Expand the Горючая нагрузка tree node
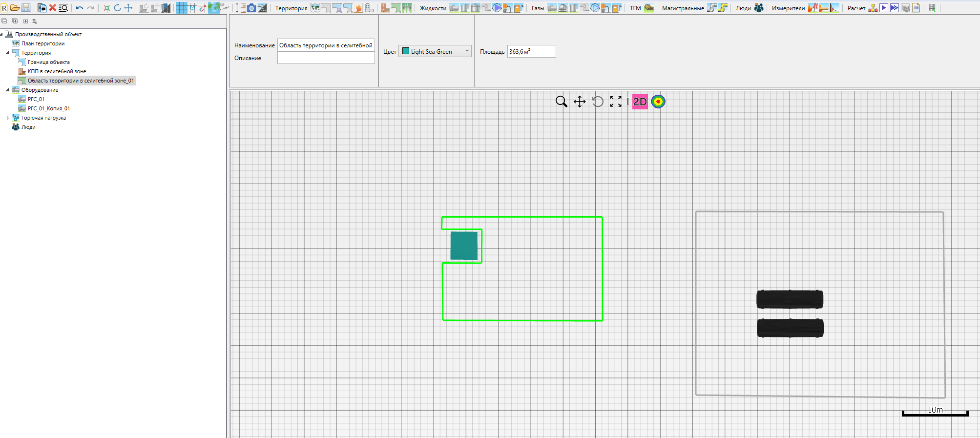980x438 pixels. pos(8,118)
